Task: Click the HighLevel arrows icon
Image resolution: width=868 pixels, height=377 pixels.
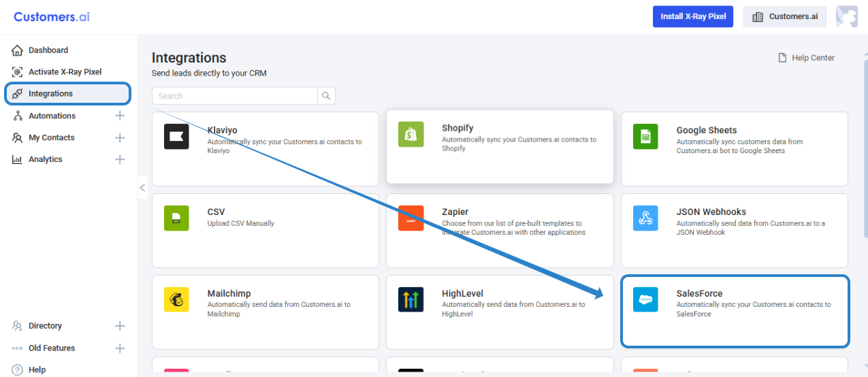Action: pos(411,299)
